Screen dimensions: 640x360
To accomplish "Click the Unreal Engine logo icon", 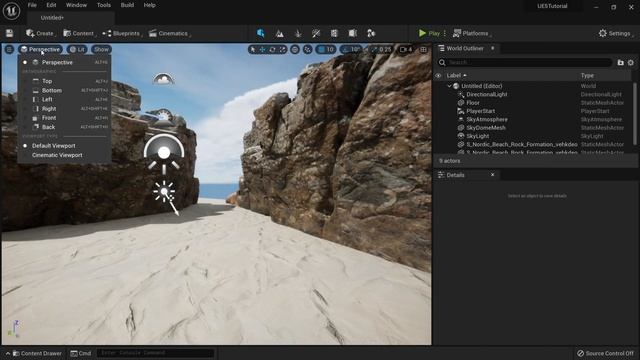I will click(x=11, y=11).
